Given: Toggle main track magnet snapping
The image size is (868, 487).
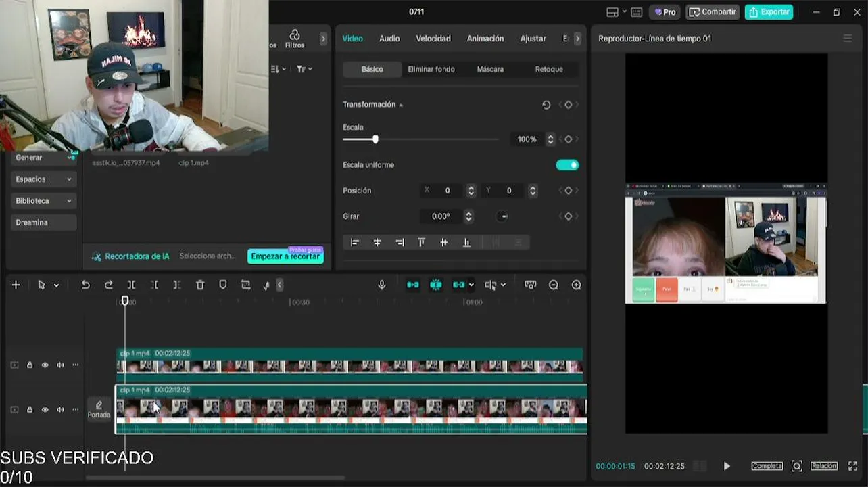Looking at the screenshot, I should [x=412, y=285].
